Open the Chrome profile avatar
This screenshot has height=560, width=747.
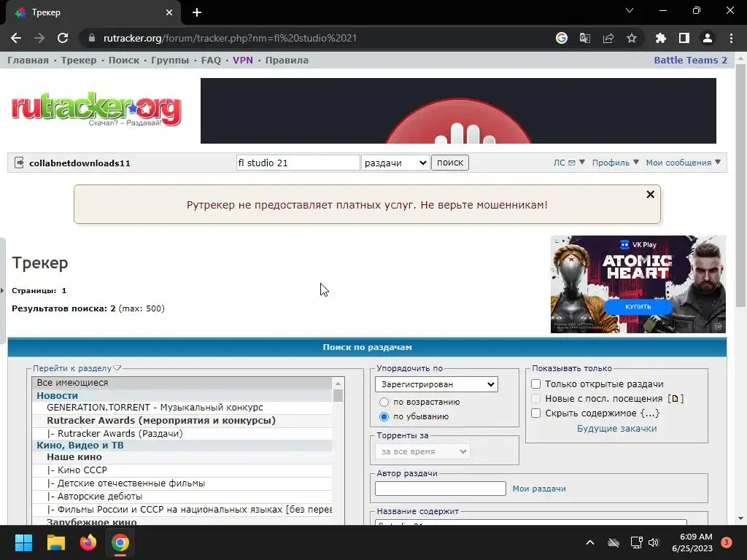point(708,38)
